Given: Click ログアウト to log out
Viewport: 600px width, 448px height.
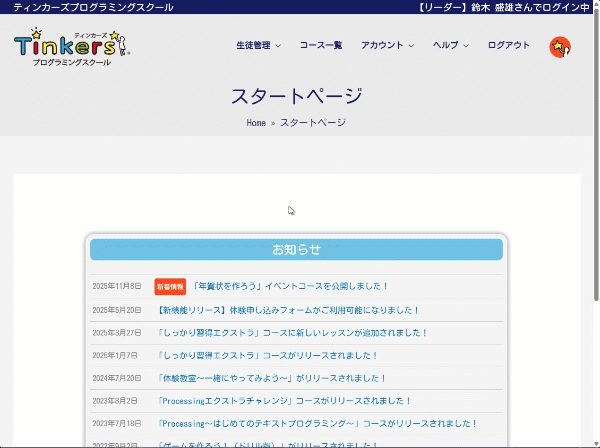Looking at the screenshot, I should tap(509, 46).
